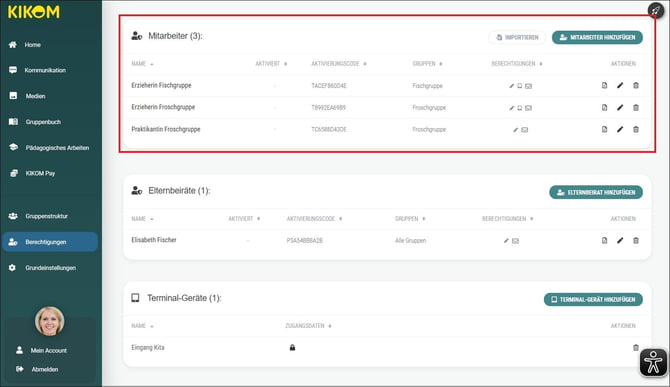Click Alle Gruppen cell

tap(411, 241)
